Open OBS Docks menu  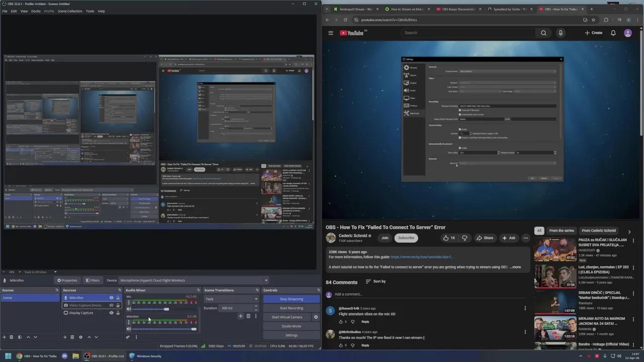[36, 11]
